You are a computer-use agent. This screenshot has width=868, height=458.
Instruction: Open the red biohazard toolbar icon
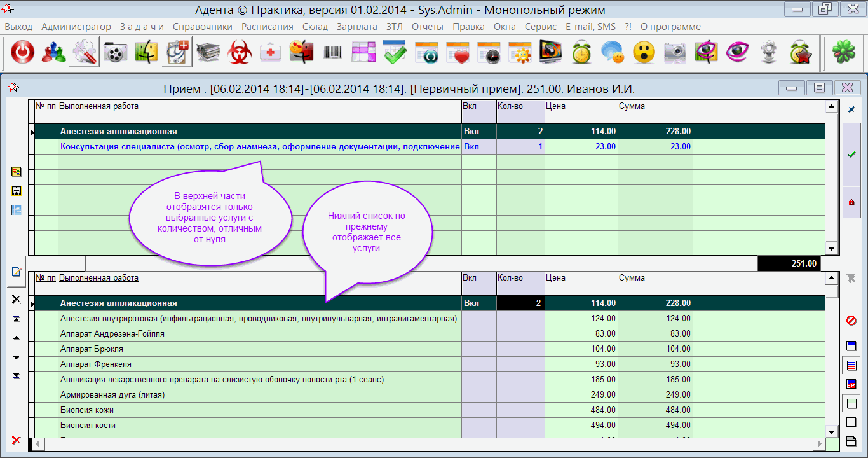240,53
